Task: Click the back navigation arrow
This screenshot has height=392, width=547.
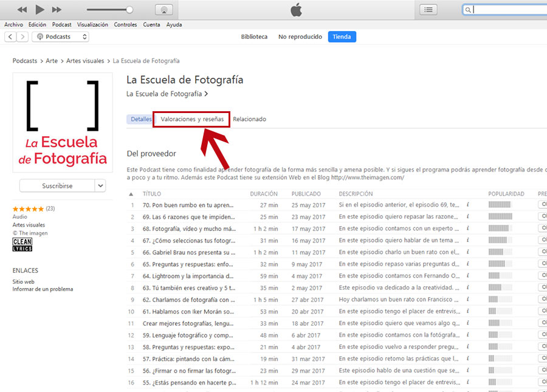Action: coord(10,36)
